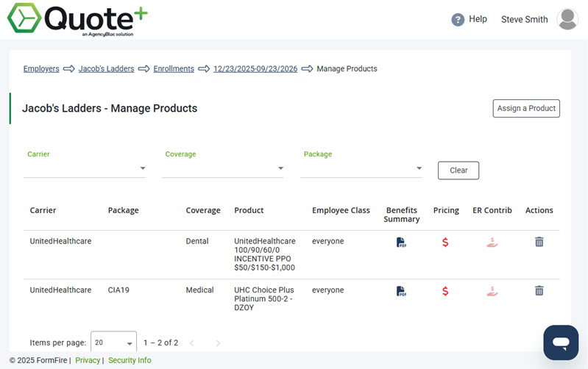
Task: Click the Employee Class column header
Action: point(341,210)
